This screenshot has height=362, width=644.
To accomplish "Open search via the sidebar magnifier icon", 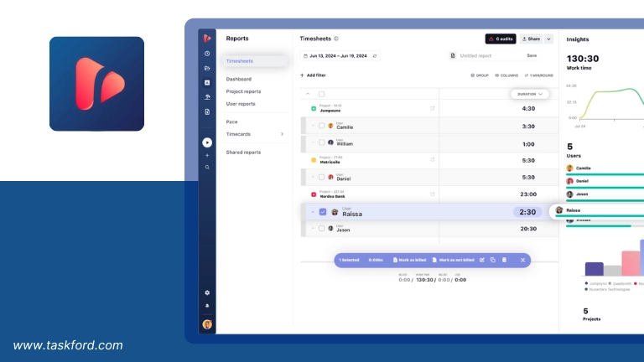I will 207,168.
